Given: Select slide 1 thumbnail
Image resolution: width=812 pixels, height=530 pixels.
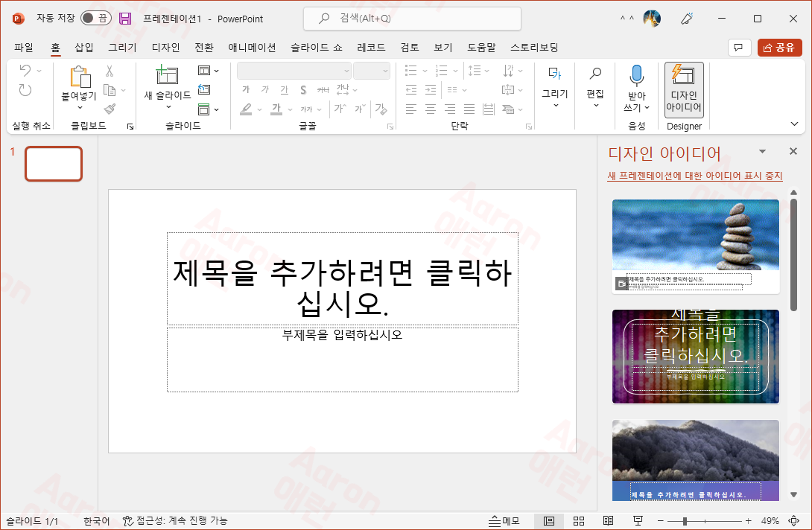Looking at the screenshot, I should pyautogui.click(x=54, y=164).
